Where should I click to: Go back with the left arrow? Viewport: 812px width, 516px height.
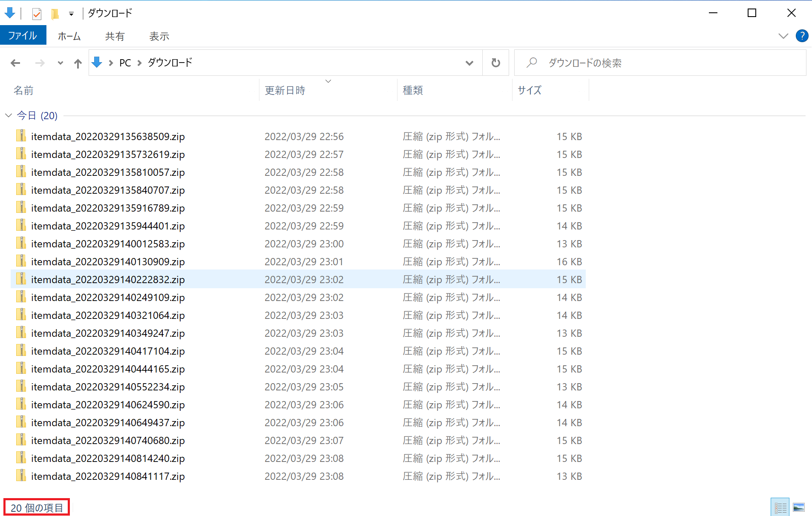pos(15,63)
